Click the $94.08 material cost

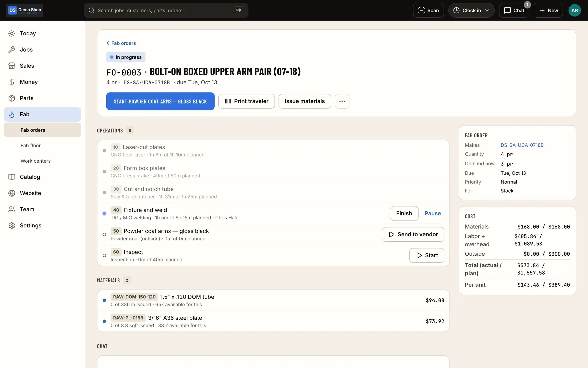(x=435, y=300)
